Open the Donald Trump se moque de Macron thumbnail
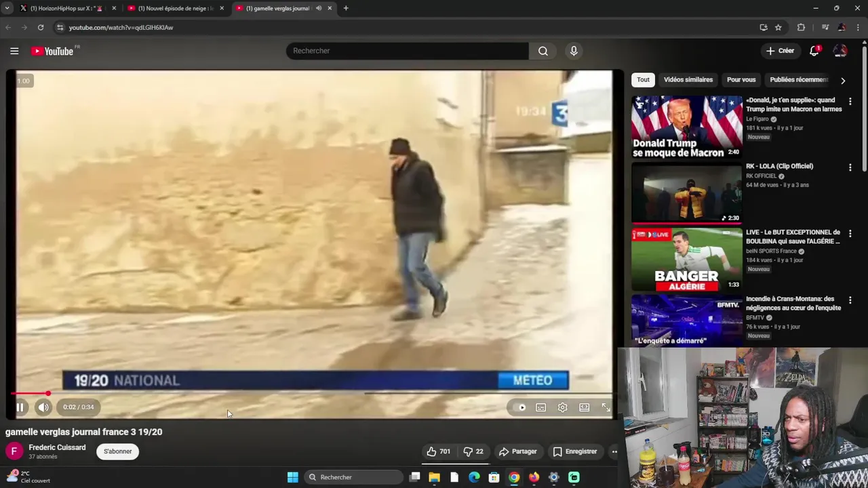The width and height of the screenshot is (868, 488). 687,127
